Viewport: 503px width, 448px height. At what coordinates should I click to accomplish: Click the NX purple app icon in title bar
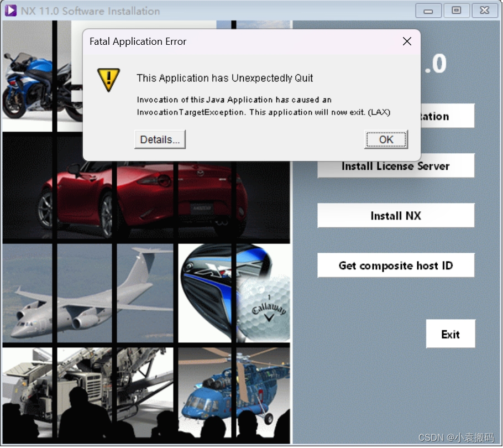[11, 11]
